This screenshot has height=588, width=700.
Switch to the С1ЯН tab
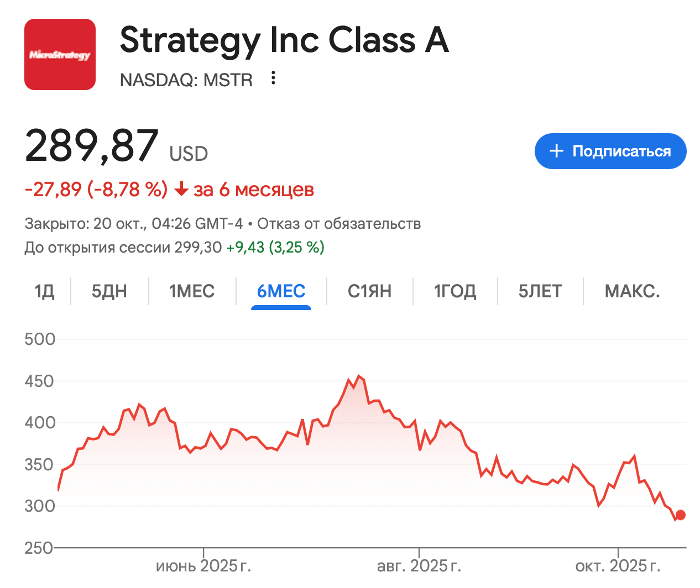pos(369,291)
